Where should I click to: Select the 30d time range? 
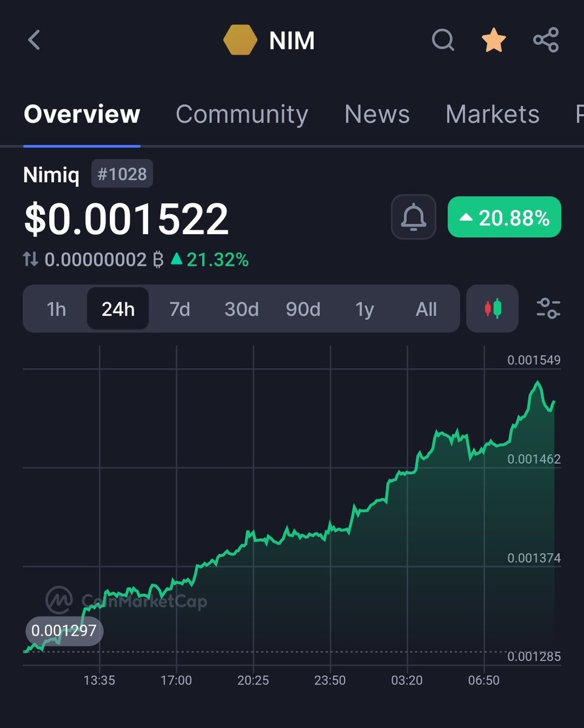[x=241, y=309]
